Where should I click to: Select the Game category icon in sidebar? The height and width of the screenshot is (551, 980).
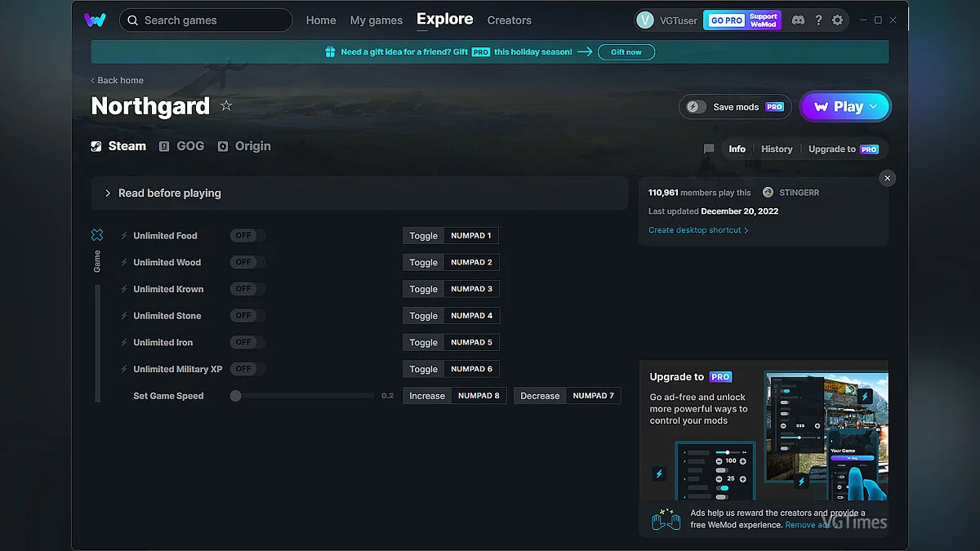coord(97,235)
